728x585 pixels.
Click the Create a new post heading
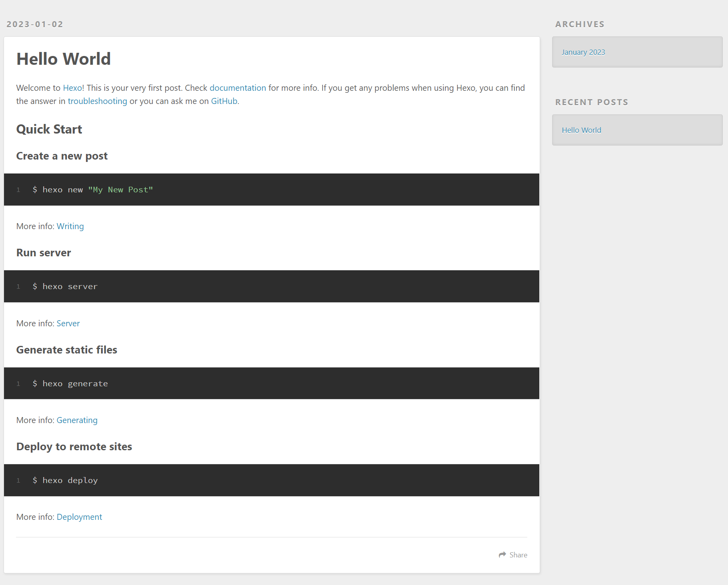62,156
